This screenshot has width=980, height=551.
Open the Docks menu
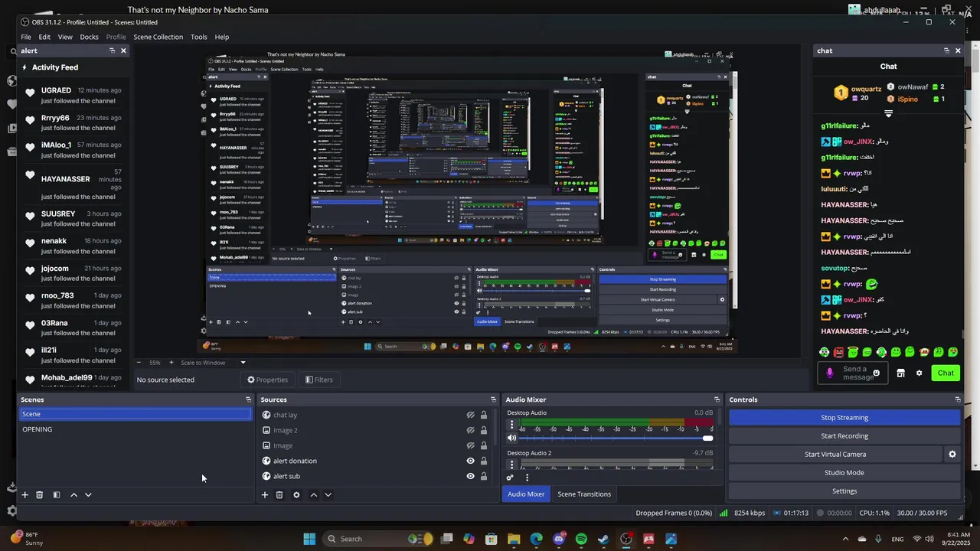pos(89,37)
